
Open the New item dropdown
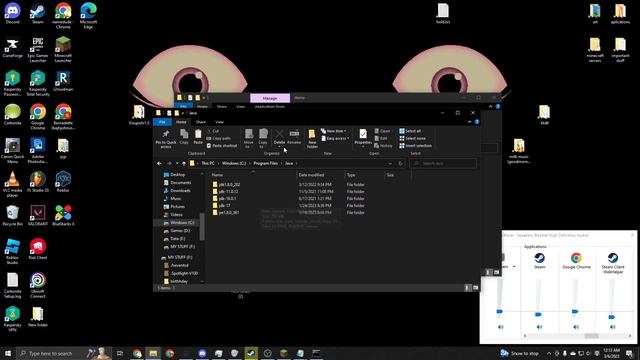[x=334, y=131]
